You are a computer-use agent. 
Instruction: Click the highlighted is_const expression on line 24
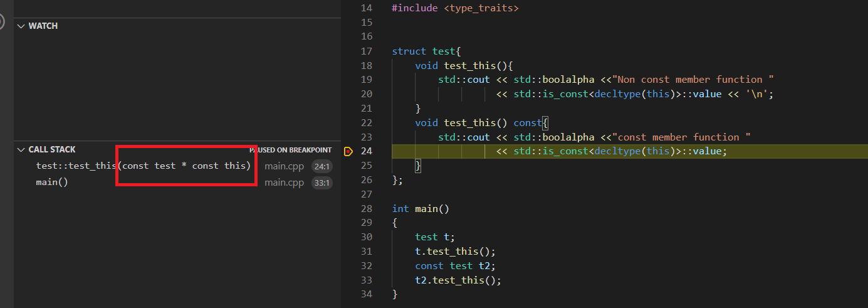coord(612,151)
